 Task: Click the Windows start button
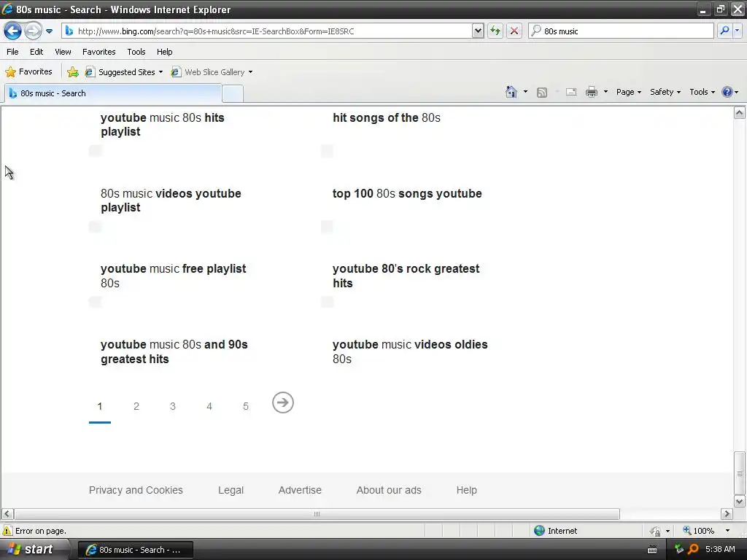pos(34,550)
